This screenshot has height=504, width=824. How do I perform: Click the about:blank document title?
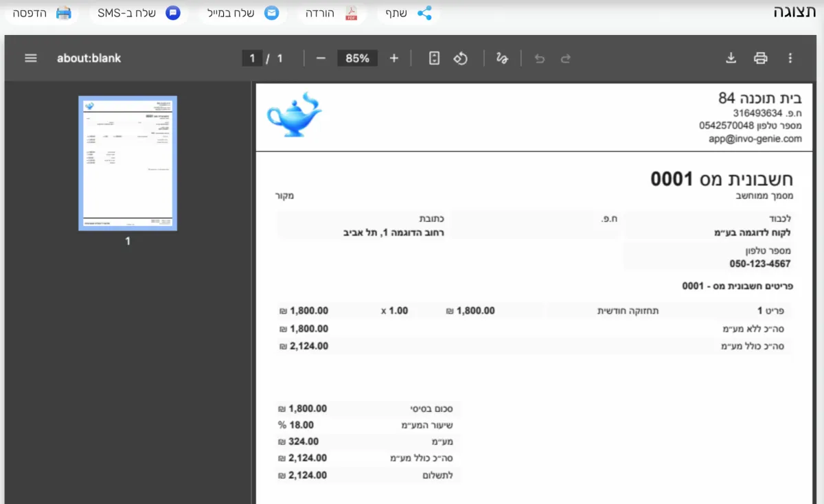89,58
